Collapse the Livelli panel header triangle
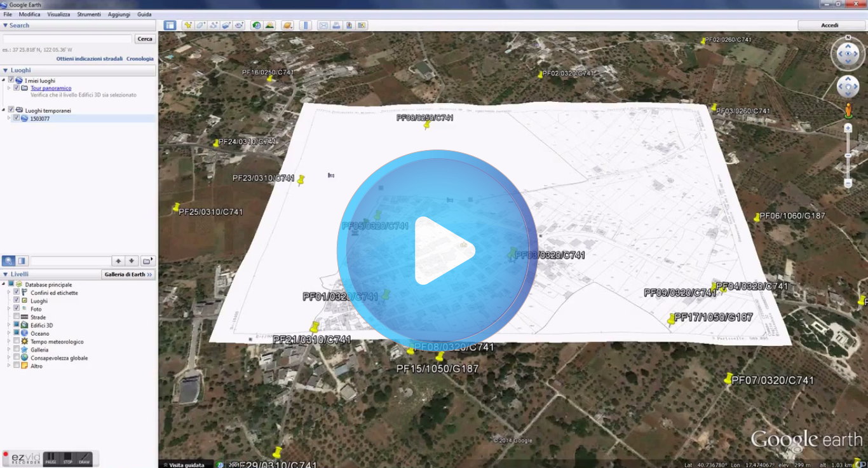The width and height of the screenshot is (868, 468). pos(6,274)
